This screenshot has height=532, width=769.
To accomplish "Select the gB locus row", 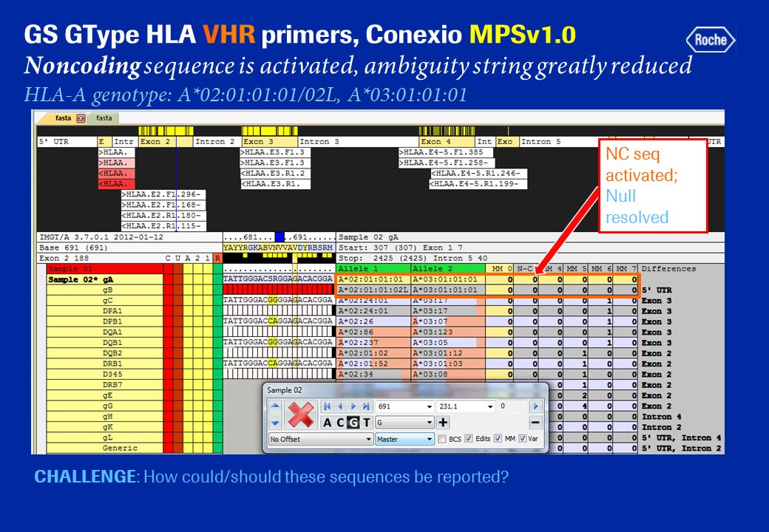I will click(x=104, y=290).
